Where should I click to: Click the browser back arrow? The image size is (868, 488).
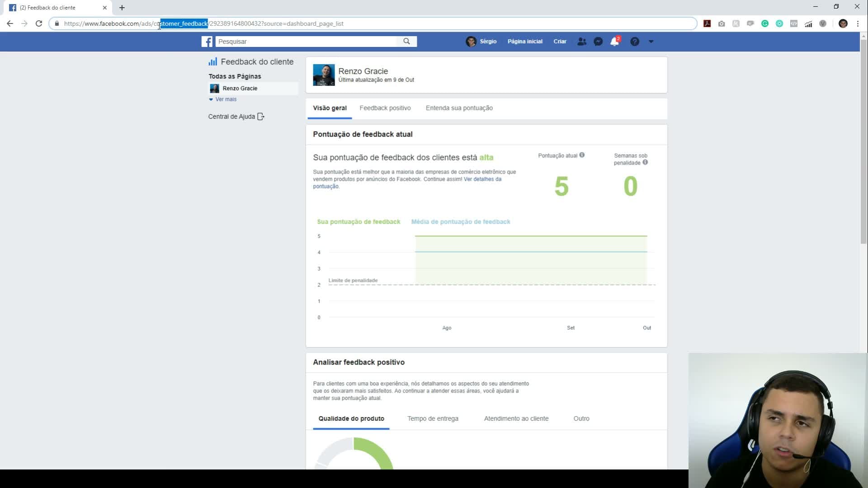(10, 23)
